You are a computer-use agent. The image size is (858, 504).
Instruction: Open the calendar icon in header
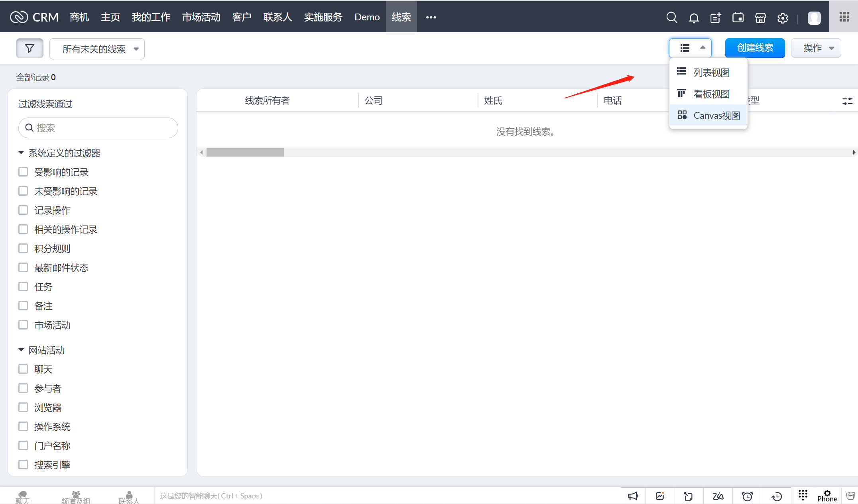[x=738, y=18]
